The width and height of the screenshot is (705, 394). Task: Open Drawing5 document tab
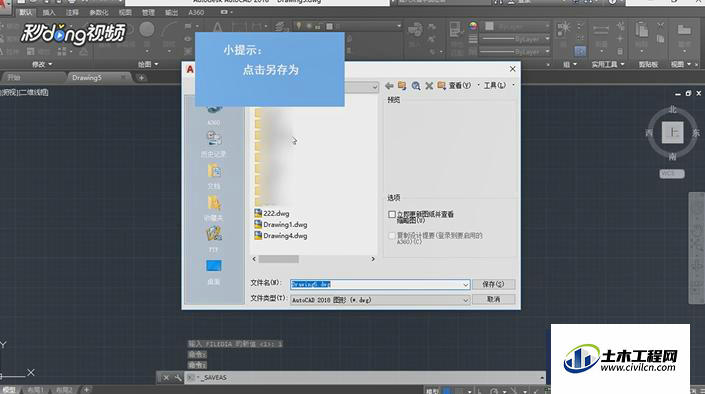98,77
